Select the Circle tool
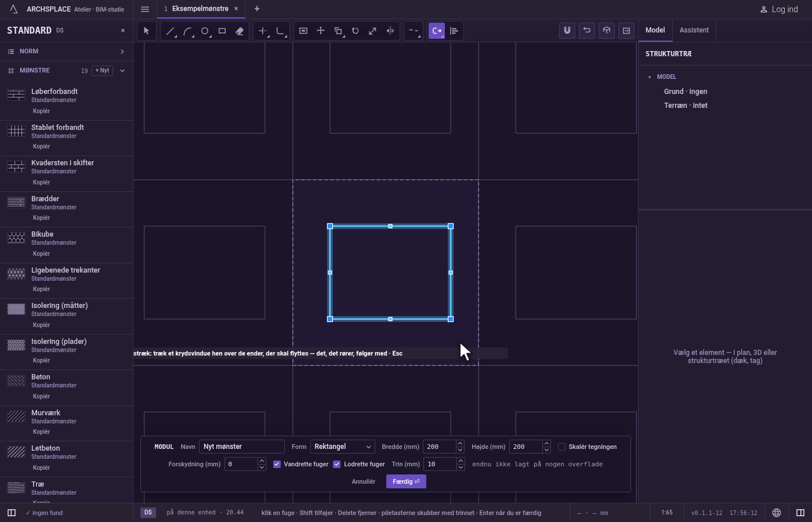Image resolution: width=812 pixels, height=522 pixels. (205, 31)
